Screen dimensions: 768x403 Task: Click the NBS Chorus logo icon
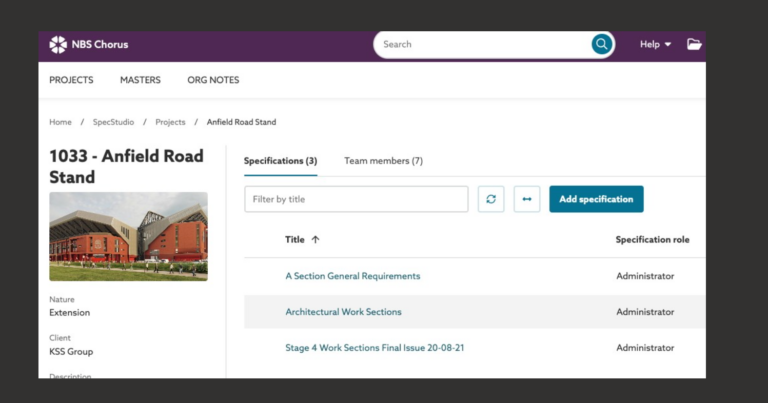point(58,44)
